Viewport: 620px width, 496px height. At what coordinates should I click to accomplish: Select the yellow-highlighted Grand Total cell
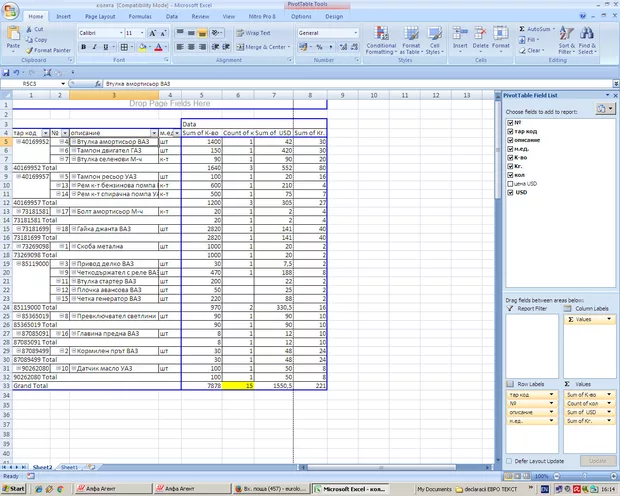(x=237, y=385)
